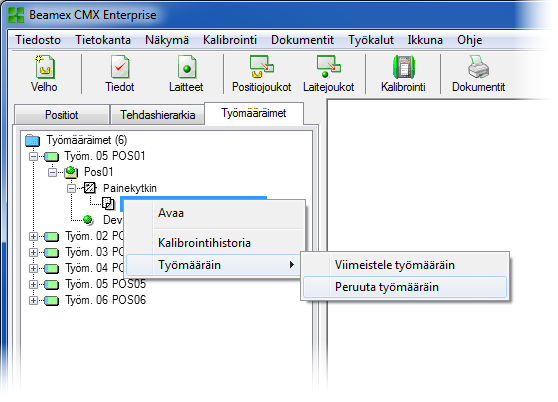The width and height of the screenshot is (558, 402).
Task: Click the green device icon beside Dev
Action: (x=88, y=220)
